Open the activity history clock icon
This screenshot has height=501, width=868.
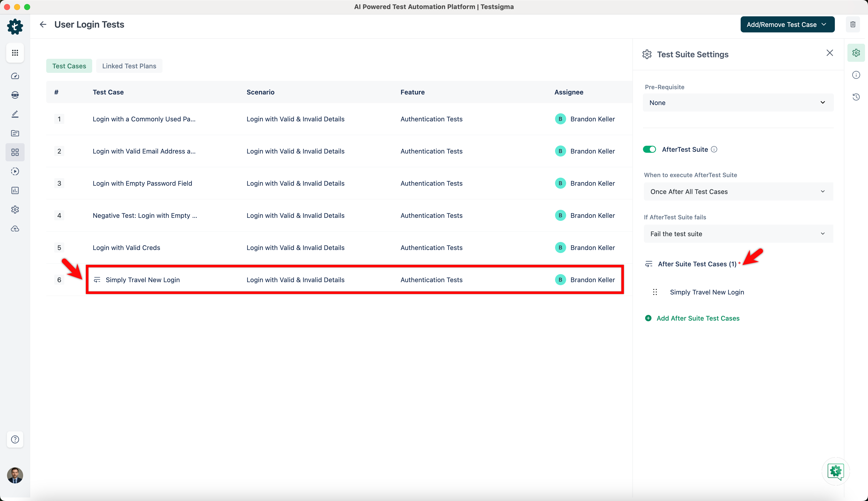pyautogui.click(x=856, y=97)
